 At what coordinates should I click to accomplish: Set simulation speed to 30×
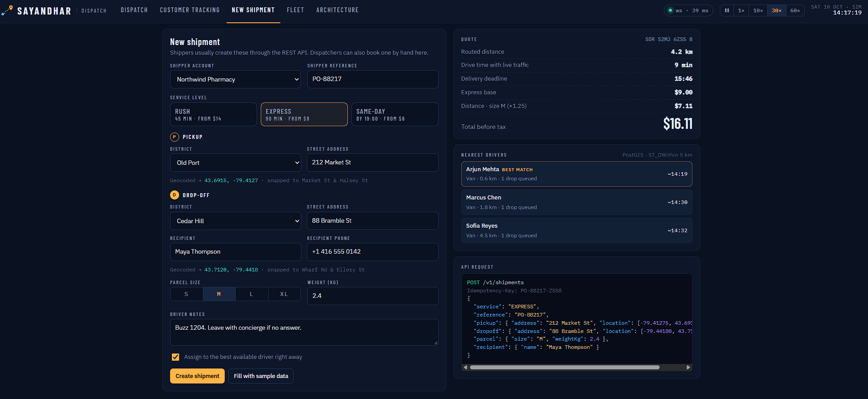[777, 10]
